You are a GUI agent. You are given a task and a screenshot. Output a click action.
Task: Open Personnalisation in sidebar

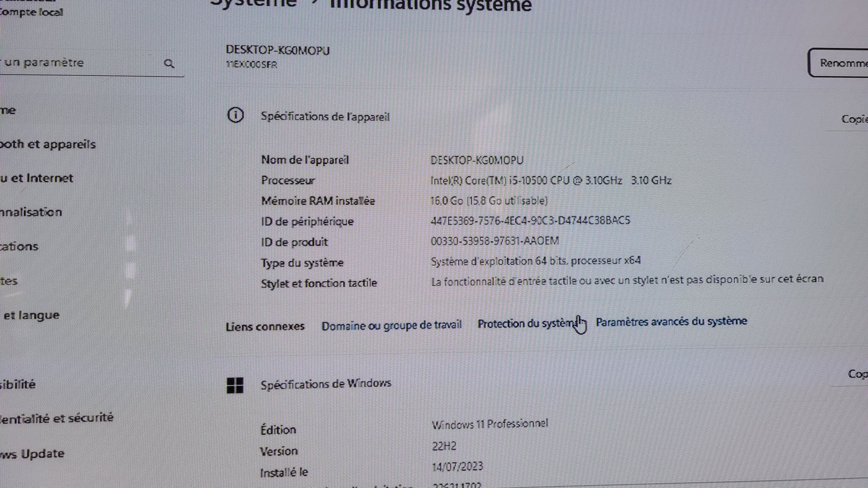coord(31,212)
